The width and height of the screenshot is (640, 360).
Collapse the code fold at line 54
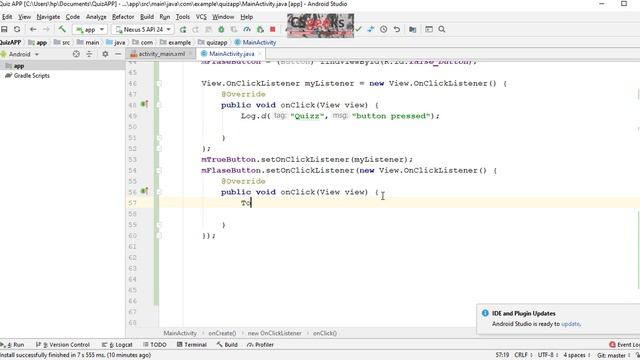pyautogui.click(x=159, y=170)
